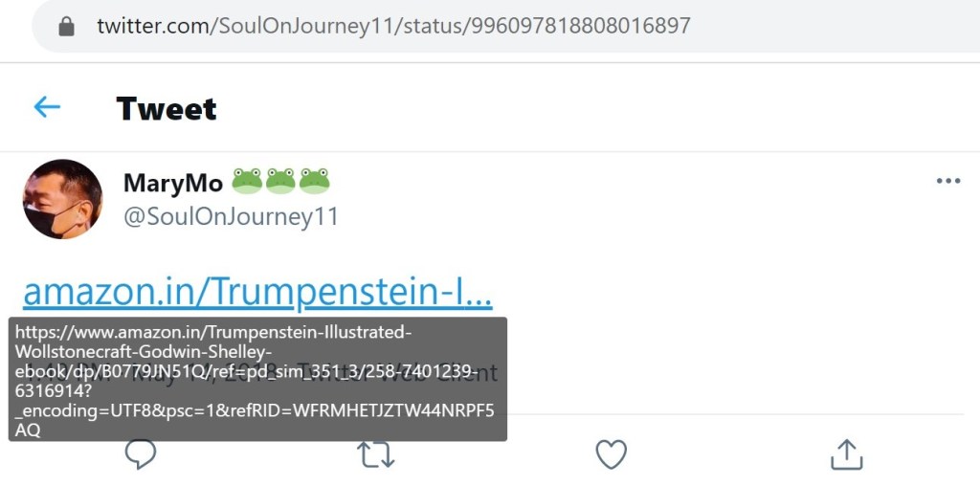980x486 pixels.
Task: Click the site security lock icon
Action: (x=66, y=26)
